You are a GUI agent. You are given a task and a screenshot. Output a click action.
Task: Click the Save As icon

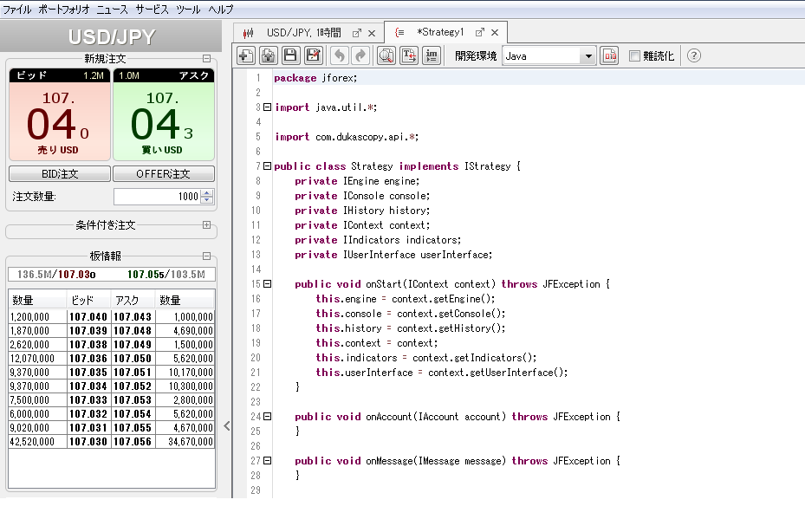[x=313, y=55]
